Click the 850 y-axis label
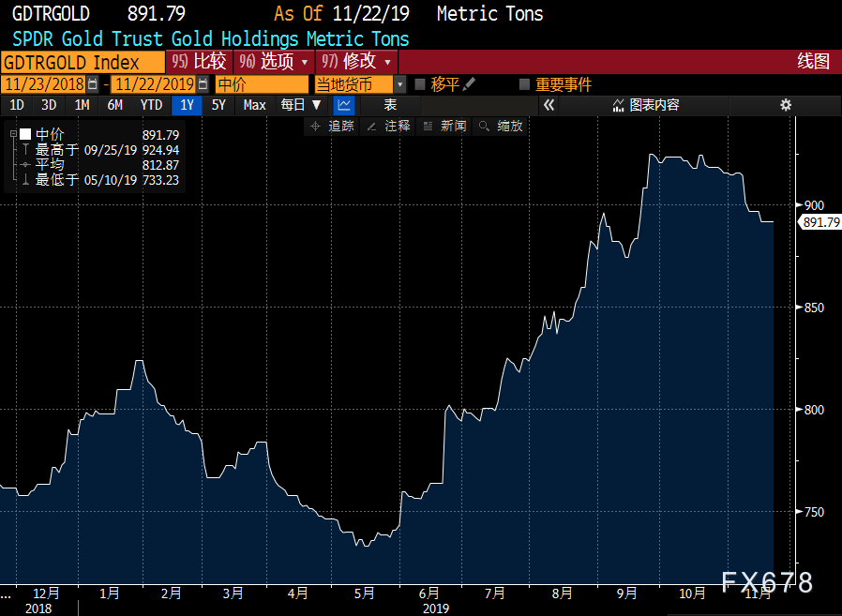Image resolution: width=842 pixels, height=616 pixels. (x=814, y=308)
